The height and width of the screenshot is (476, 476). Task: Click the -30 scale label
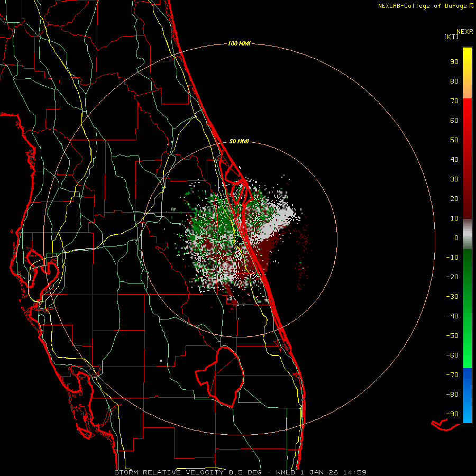point(452,297)
